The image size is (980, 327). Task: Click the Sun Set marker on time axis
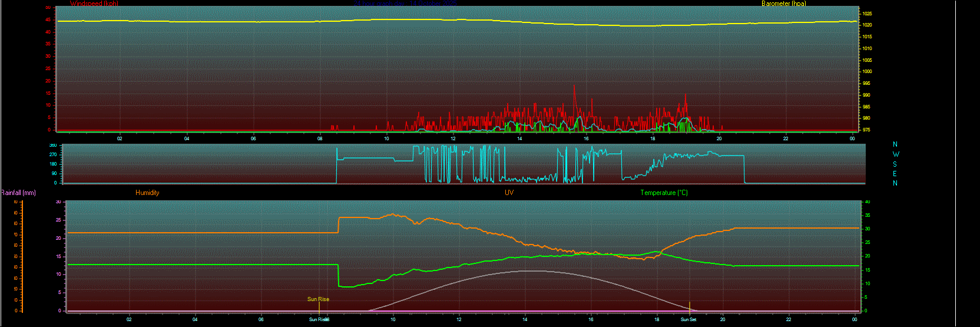[x=688, y=319]
